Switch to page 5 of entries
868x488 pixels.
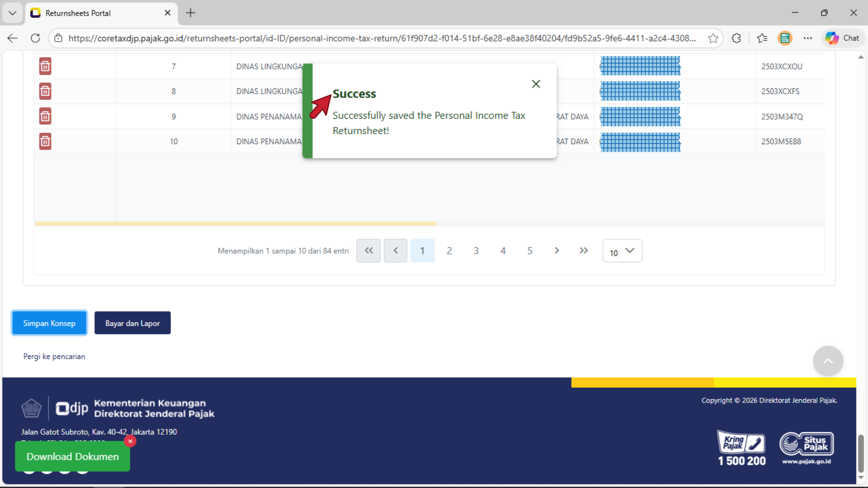(x=529, y=251)
